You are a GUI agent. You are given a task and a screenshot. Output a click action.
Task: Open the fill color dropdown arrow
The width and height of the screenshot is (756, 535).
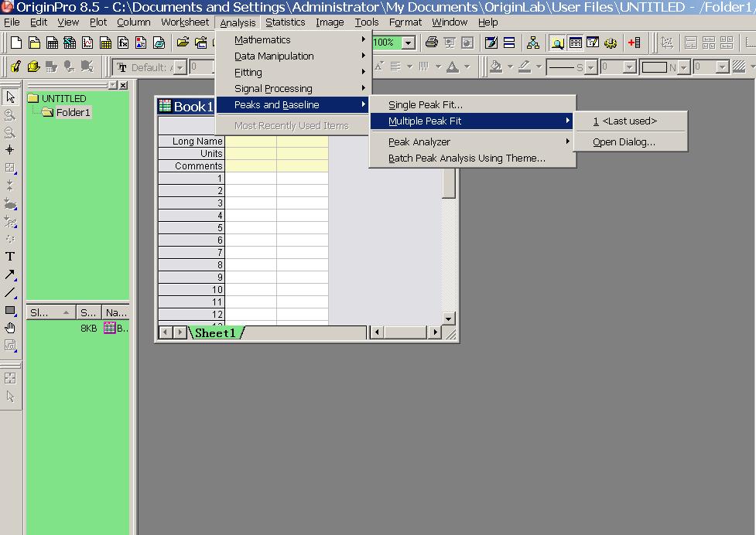point(510,67)
